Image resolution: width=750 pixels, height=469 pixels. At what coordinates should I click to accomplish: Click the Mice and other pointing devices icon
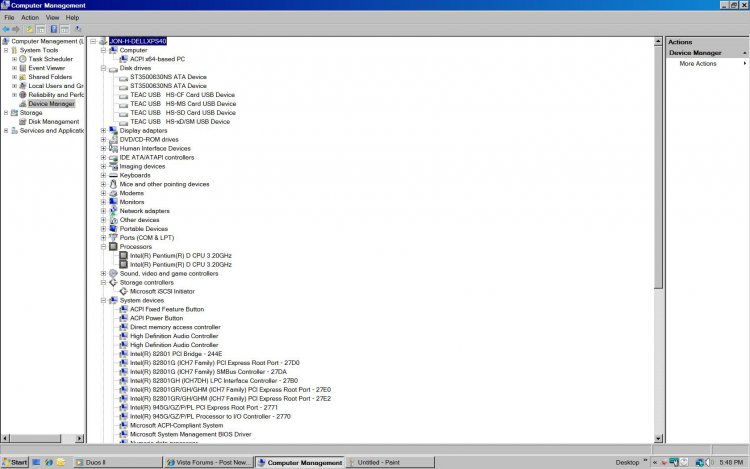pos(113,184)
